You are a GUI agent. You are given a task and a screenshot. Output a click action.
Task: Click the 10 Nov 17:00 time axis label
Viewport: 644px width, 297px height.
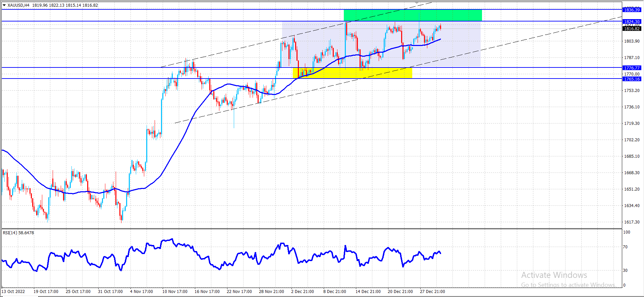[175, 291]
